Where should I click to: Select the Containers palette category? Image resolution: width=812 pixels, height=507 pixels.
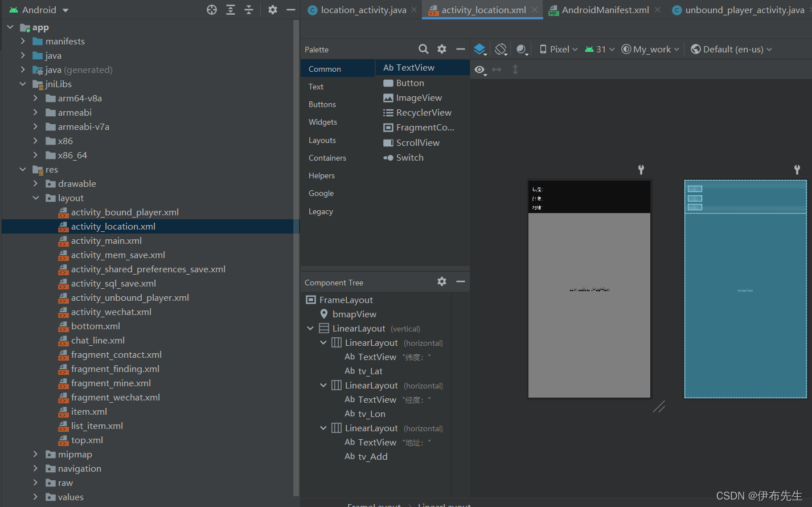(x=327, y=158)
